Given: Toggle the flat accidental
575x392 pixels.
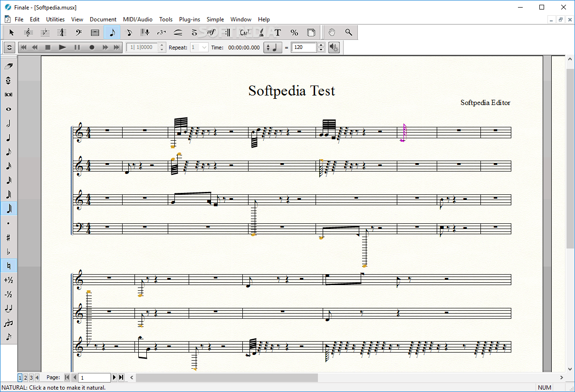Looking at the screenshot, I should 9,251.
